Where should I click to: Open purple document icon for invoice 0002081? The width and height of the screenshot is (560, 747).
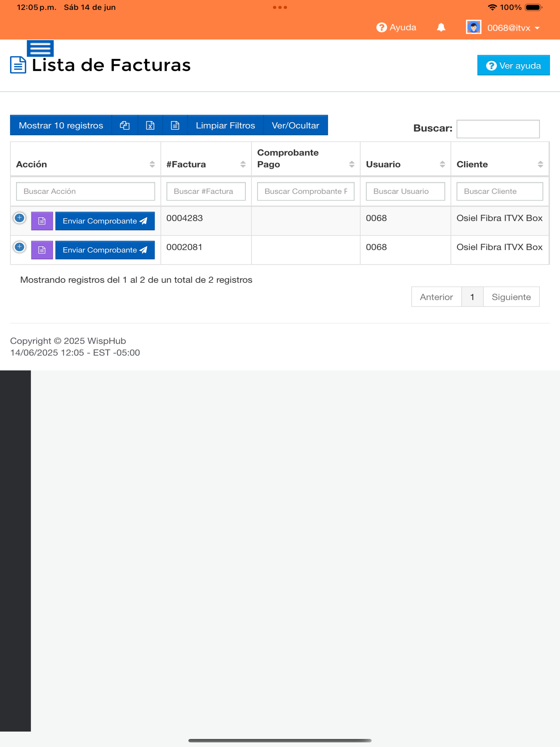42,250
